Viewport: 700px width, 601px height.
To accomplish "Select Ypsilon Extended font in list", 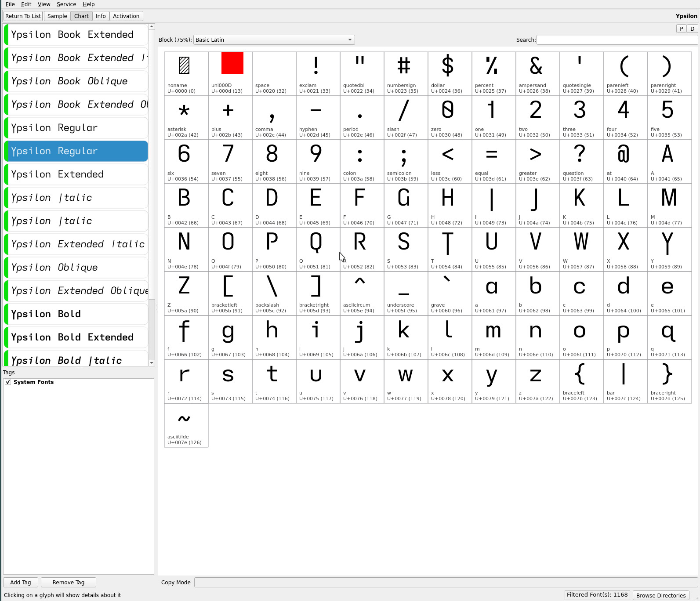I will [x=76, y=174].
